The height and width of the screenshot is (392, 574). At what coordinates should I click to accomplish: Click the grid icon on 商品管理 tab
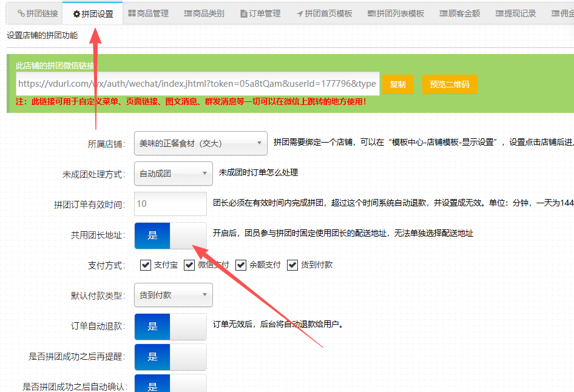[132, 13]
